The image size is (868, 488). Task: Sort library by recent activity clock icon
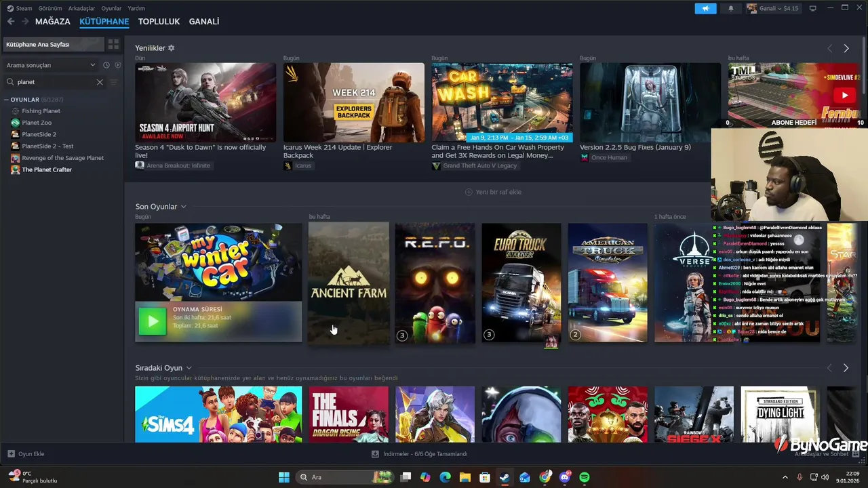(106, 65)
